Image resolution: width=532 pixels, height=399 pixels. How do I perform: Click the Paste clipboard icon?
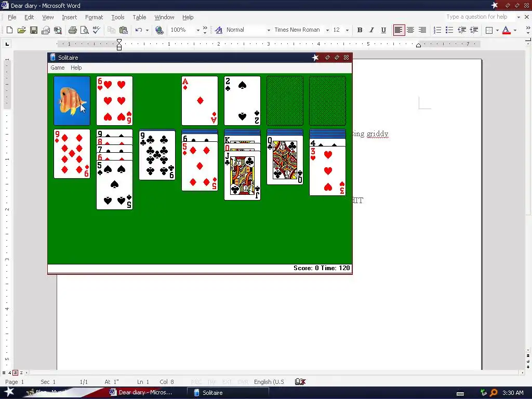pyautogui.click(x=124, y=30)
